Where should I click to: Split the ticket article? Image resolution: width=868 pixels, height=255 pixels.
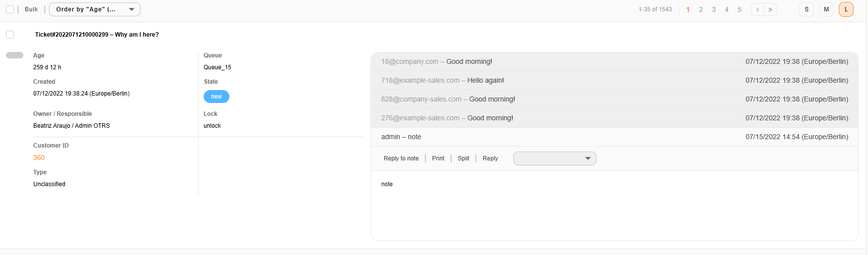463,158
